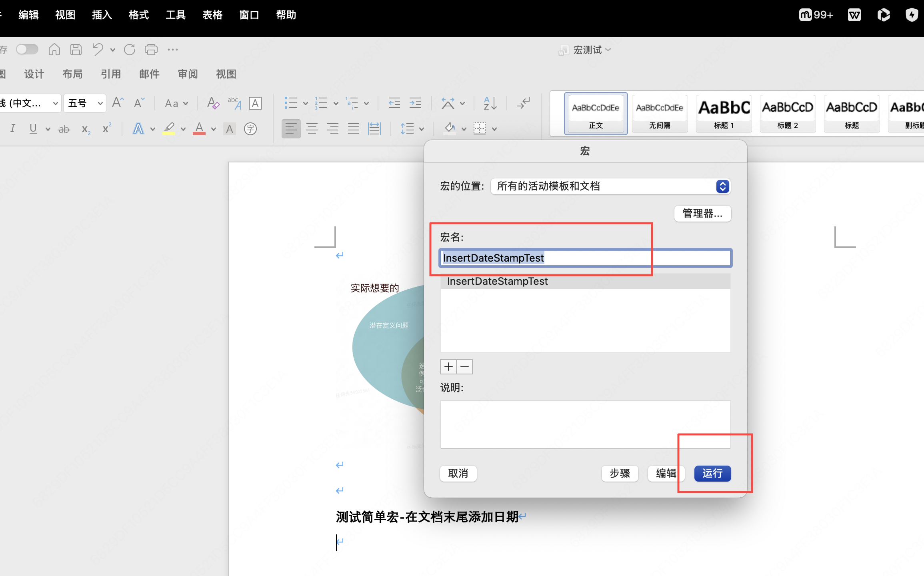
Task: Click the Undo arrow icon
Action: click(98, 50)
